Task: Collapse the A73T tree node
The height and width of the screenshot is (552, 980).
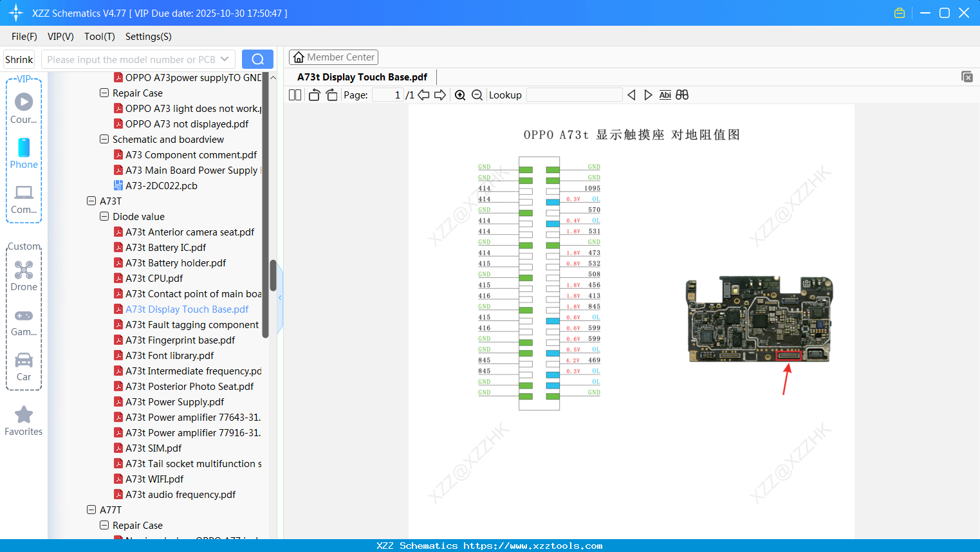Action: [91, 201]
